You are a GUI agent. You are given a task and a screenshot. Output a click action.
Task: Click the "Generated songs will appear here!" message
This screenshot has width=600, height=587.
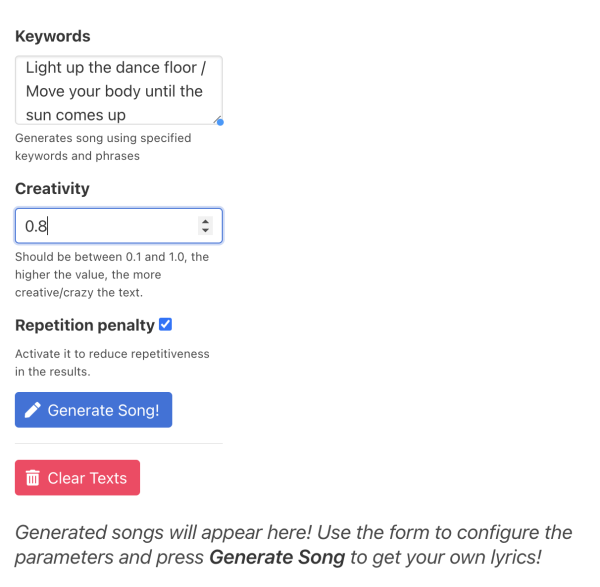[170, 532]
